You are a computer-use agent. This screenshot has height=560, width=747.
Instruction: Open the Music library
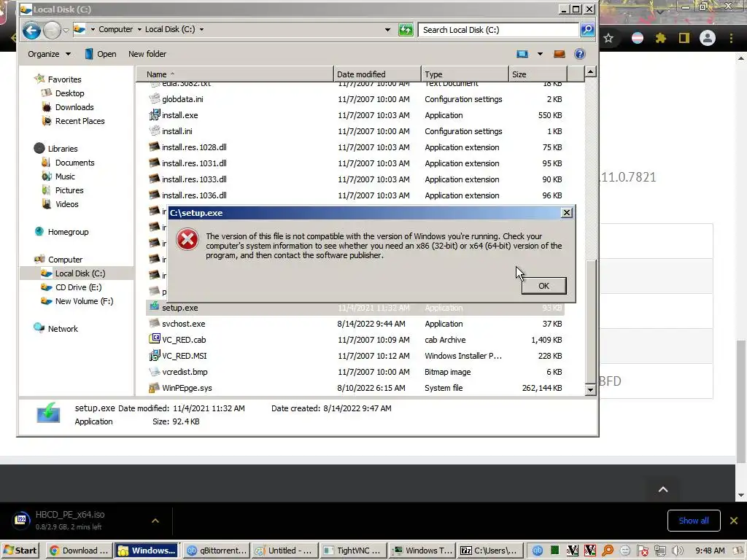pos(65,176)
